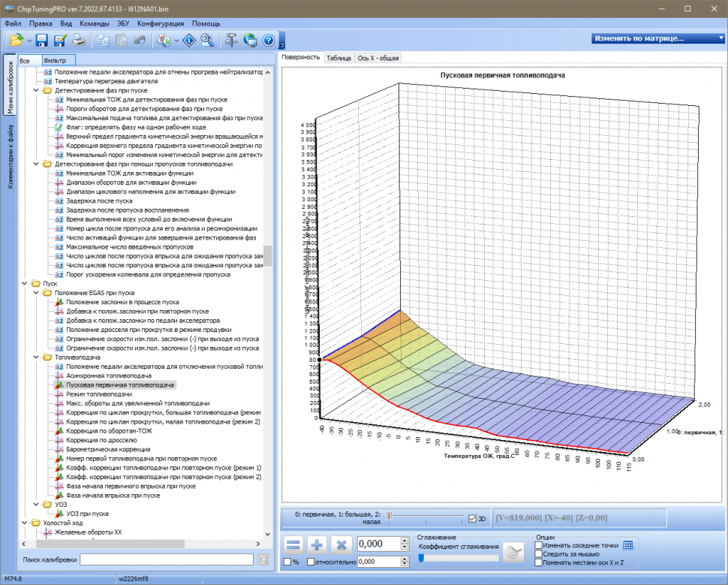
Task: Uncheck the 3D checkbox
Action: coord(472,518)
